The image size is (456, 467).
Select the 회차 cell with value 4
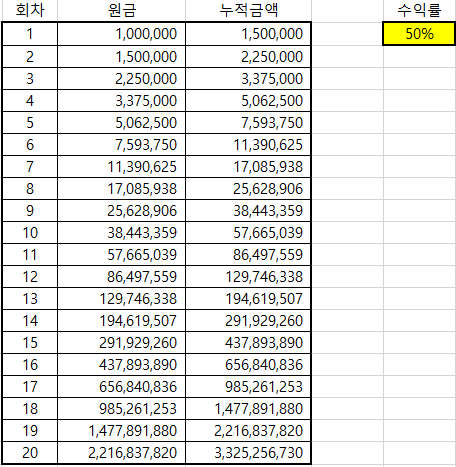(30, 101)
